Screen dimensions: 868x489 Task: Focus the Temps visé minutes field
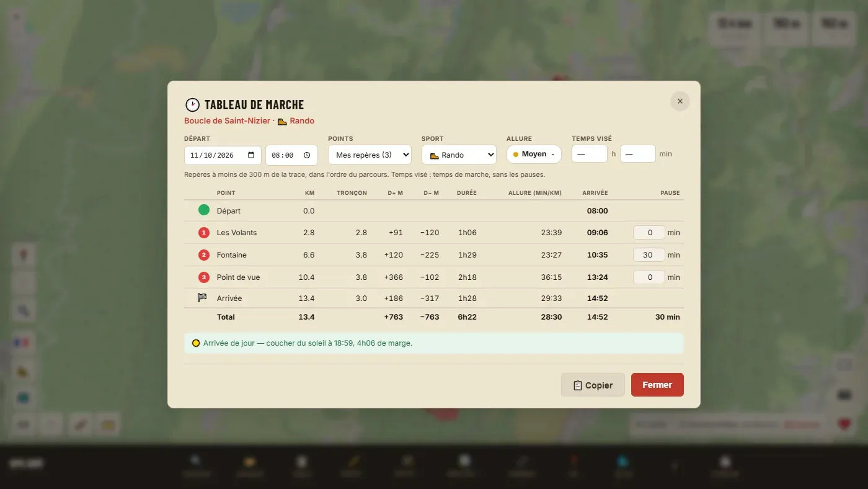pos(637,153)
